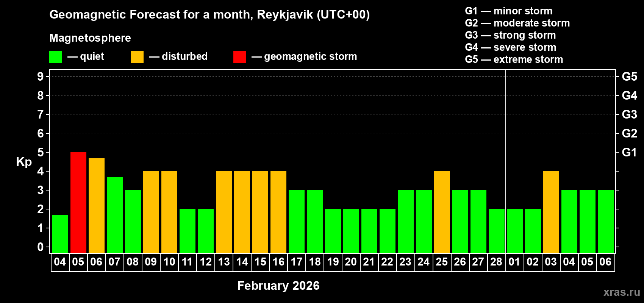Select the red storm bar for February 05
Image resolution: width=644 pixels, height=303 pixels.
click(x=78, y=203)
